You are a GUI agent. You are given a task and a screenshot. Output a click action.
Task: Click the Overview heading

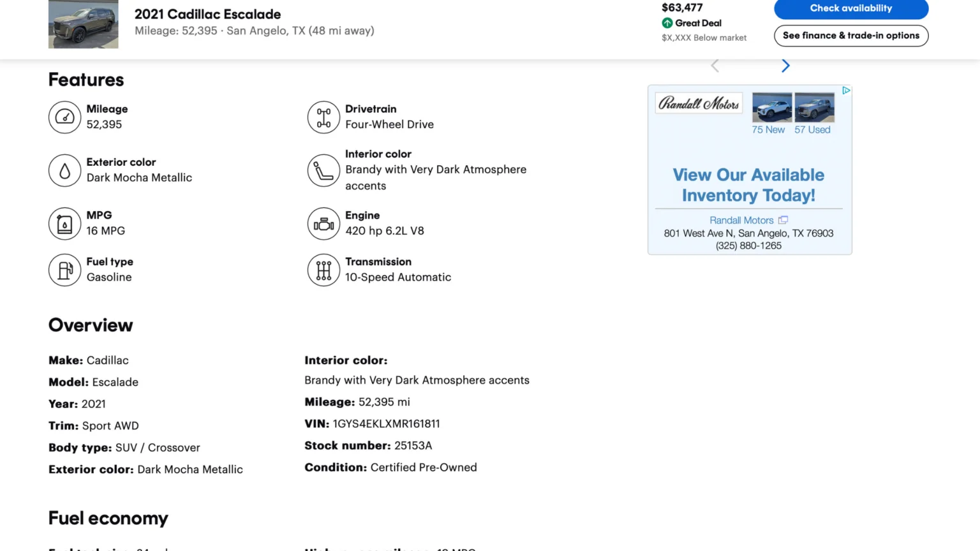coord(91,325)
